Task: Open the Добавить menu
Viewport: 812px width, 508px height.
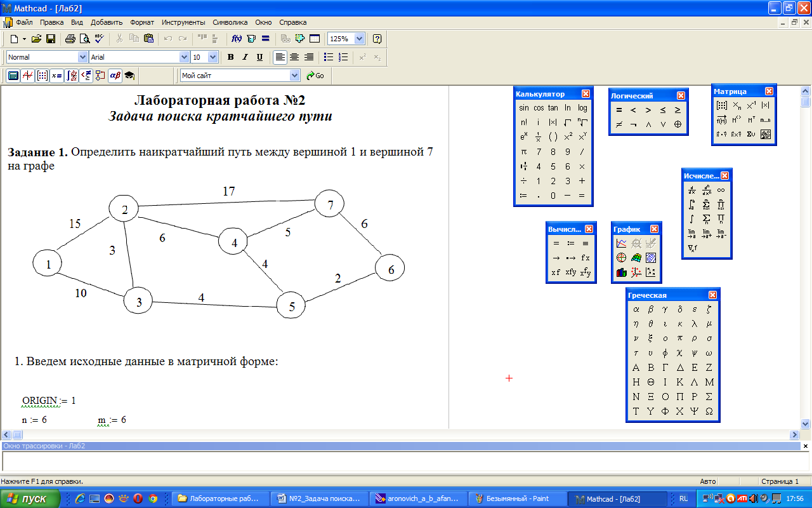Action: (x=107, y=22)
